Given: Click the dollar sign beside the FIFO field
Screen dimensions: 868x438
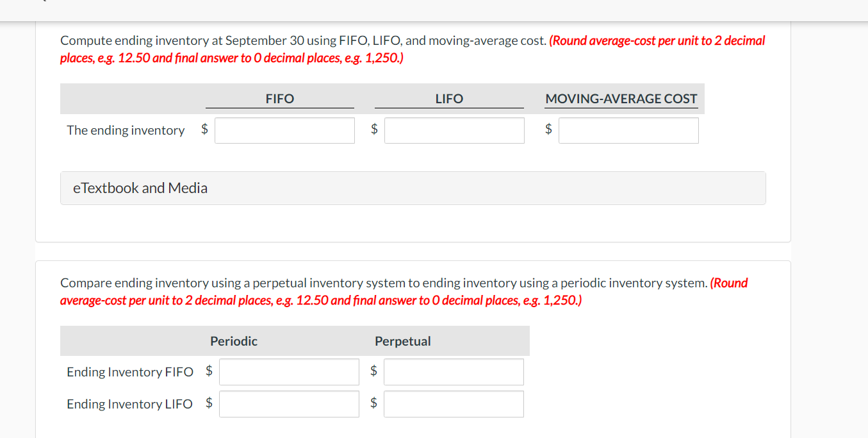Looking at the screenshot, I should pos(204,129).
